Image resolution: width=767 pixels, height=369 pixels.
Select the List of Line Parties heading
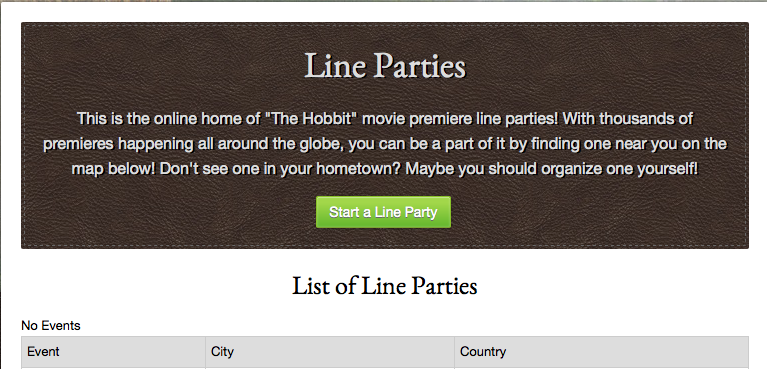click(x=384, y=286)
